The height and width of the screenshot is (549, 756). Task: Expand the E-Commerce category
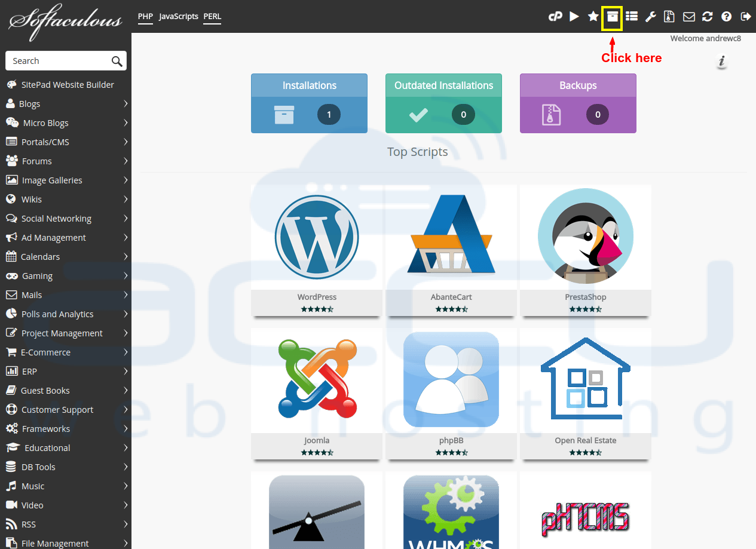pos(66,352)
